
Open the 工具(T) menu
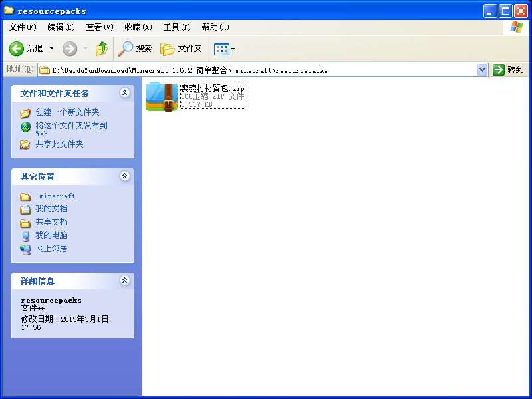[177, 27]
